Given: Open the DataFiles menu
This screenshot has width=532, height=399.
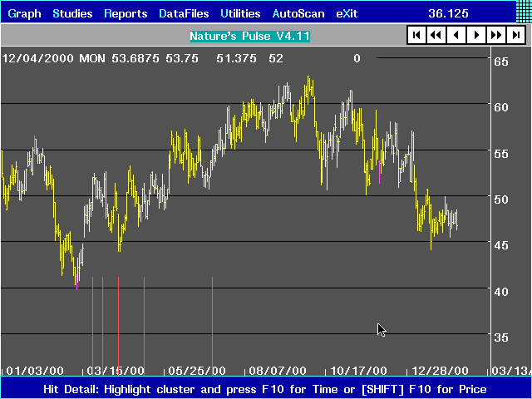Looking at the screenshot, I should click(184, 13).
